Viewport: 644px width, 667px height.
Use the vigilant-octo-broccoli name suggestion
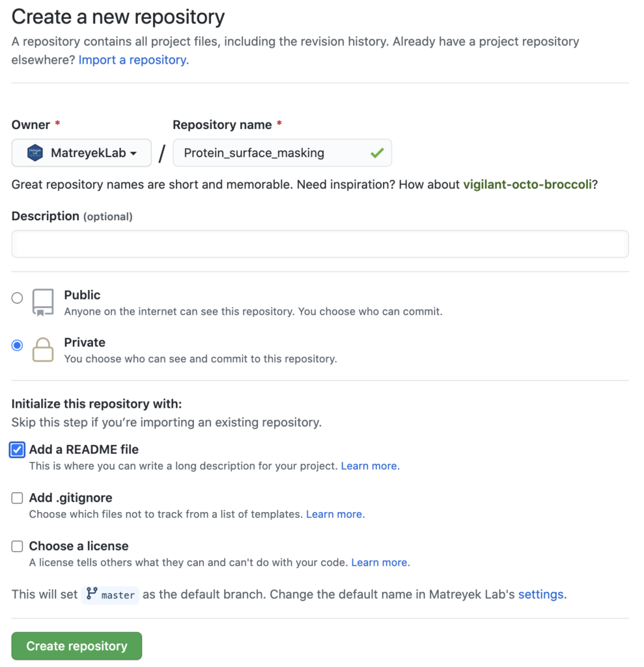tap(527, 184)
